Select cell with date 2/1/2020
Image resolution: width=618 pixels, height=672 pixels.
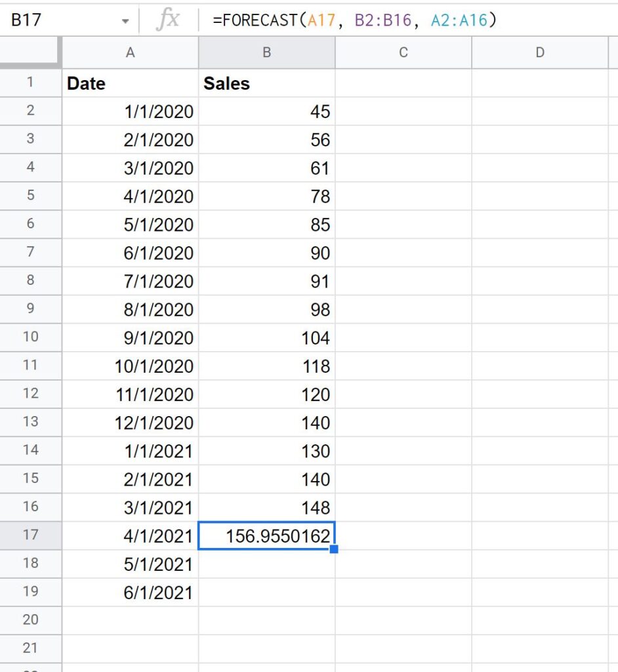[131, 140]
